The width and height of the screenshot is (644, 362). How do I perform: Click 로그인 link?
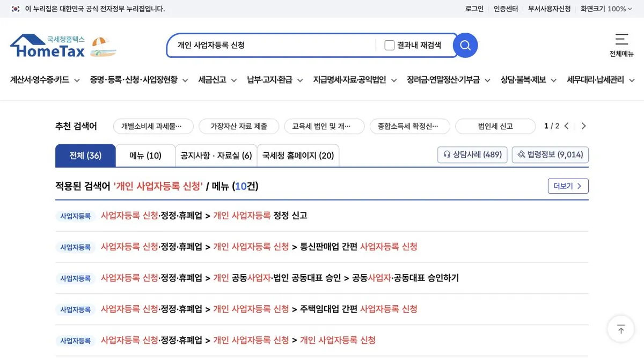474,9
